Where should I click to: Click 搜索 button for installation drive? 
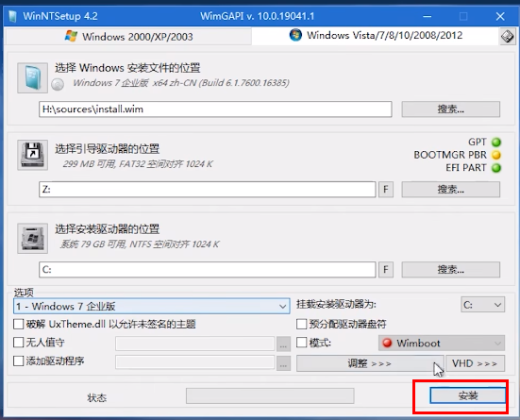[451, 269]
